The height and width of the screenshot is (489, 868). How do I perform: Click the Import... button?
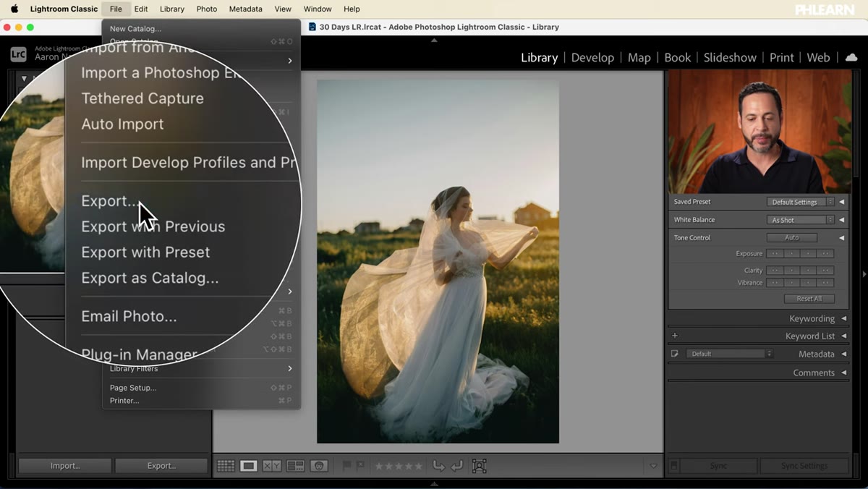[65, 466]
